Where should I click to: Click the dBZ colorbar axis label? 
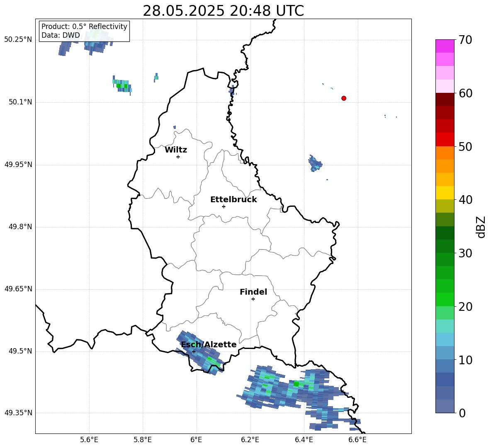pyautogui.click(x=481, y=227)
